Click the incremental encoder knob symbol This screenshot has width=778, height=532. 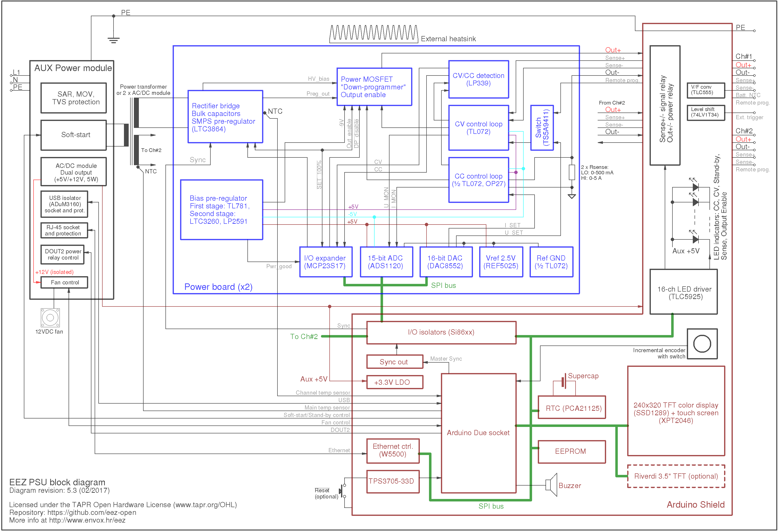point(702,344)
